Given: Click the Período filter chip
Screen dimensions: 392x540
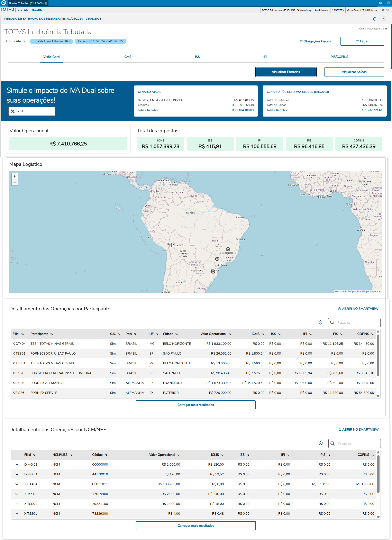Looking at the screenshot, I should tap(100, 41).
